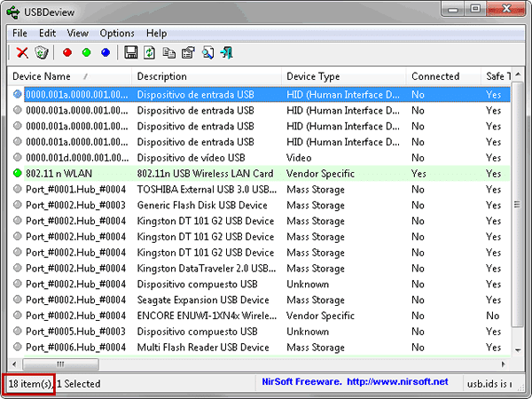Select the Multi Flash Reader USB Device row
This screenshot has width=532, height=399.
(259, 347)
